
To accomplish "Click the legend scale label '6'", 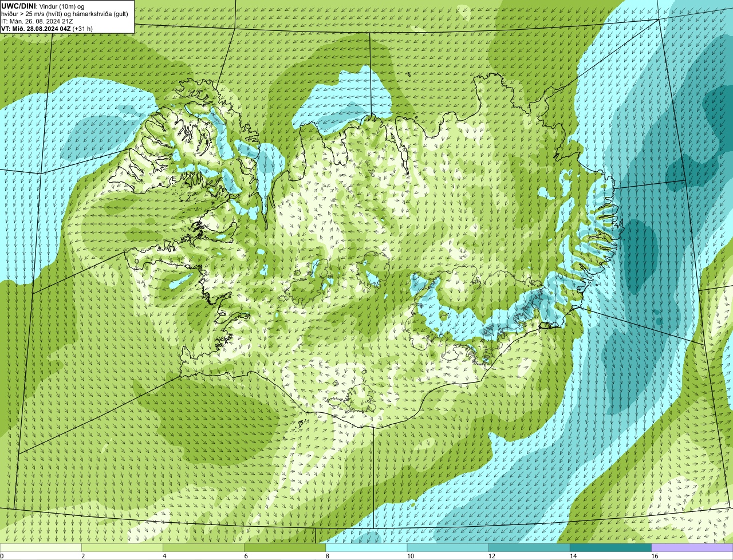I will pos(246,556).
